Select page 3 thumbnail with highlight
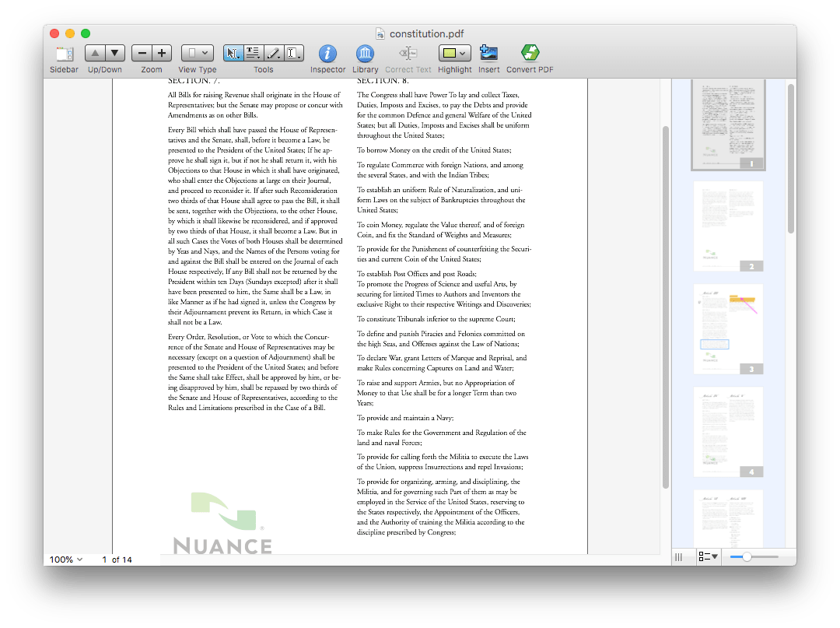Screen dimensions: 840x628 click(x=728, y=329)
